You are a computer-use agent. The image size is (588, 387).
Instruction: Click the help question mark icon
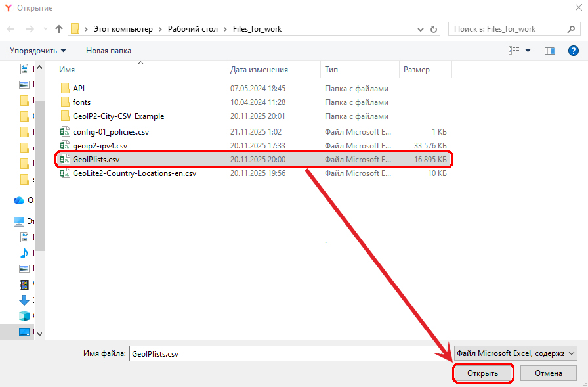[x=573, y=51]
